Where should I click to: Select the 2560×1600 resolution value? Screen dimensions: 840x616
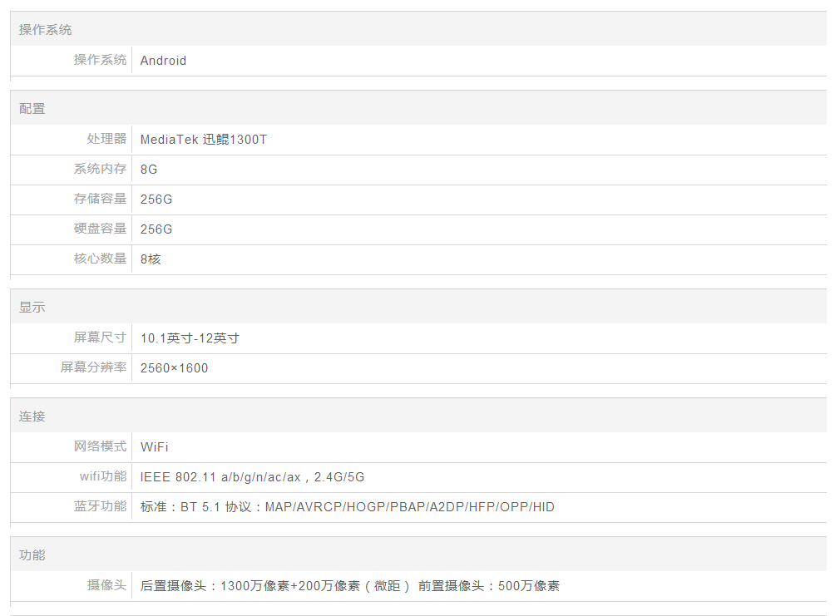174,368
